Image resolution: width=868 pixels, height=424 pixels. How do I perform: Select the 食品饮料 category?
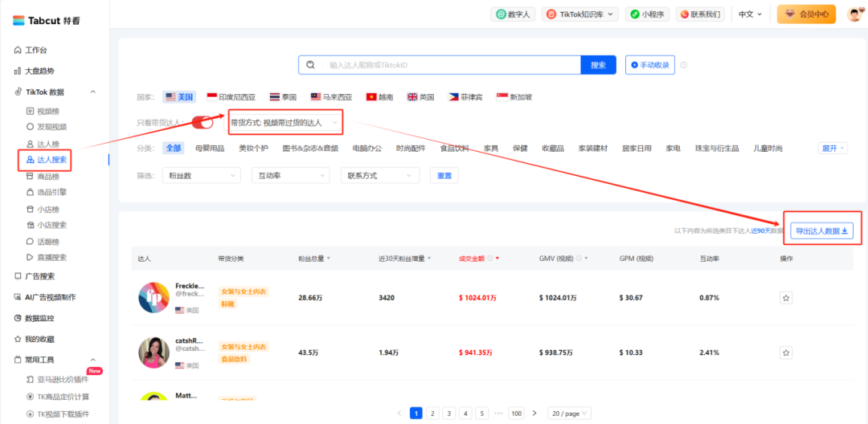[x=454, y=148]
